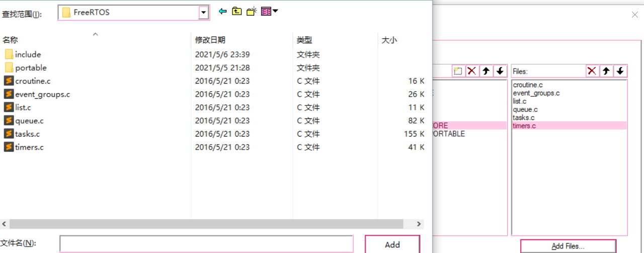Click the timers.c file icon

click(x=9, y=147)
